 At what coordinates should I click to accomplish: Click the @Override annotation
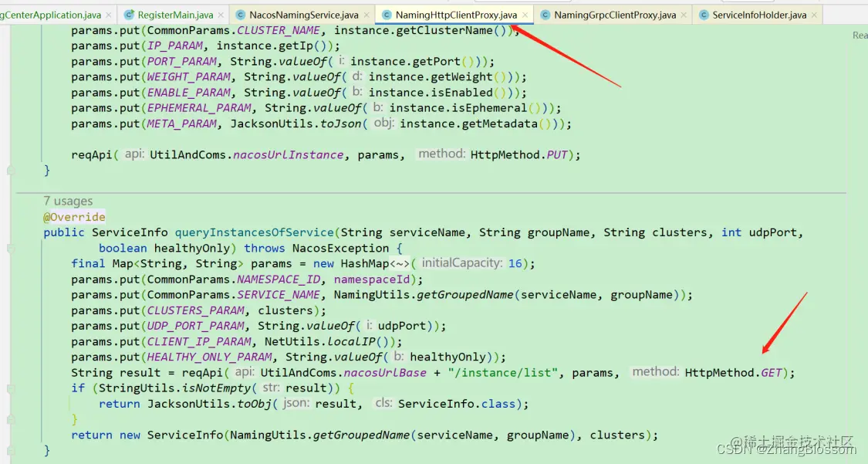pyautogui.click(x=74, y=217)
